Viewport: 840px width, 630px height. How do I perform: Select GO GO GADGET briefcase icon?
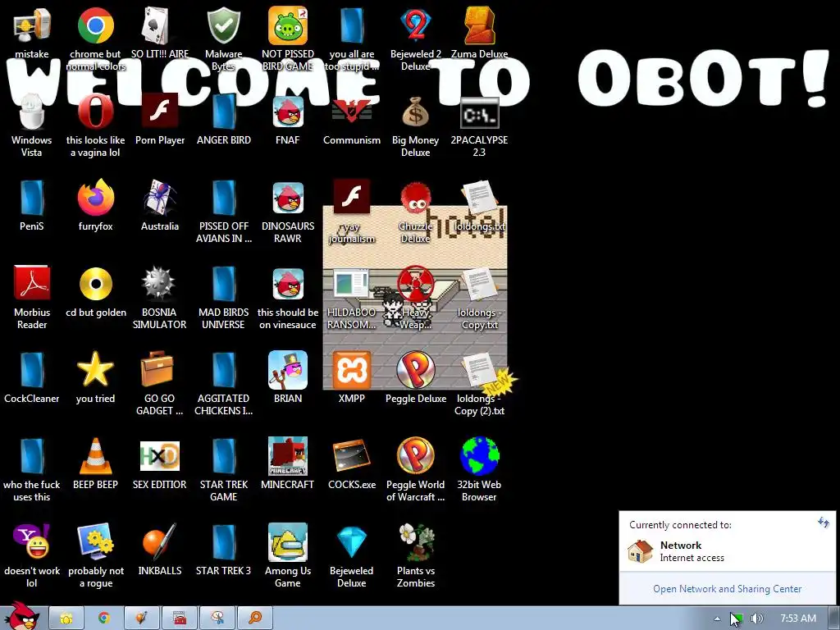[x=157, y=370]
